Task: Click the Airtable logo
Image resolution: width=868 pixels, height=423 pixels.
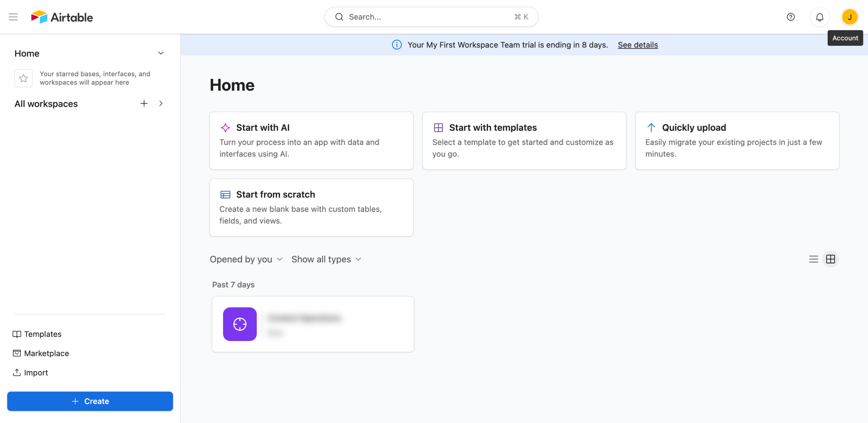Action: click(x=62, y=17)
